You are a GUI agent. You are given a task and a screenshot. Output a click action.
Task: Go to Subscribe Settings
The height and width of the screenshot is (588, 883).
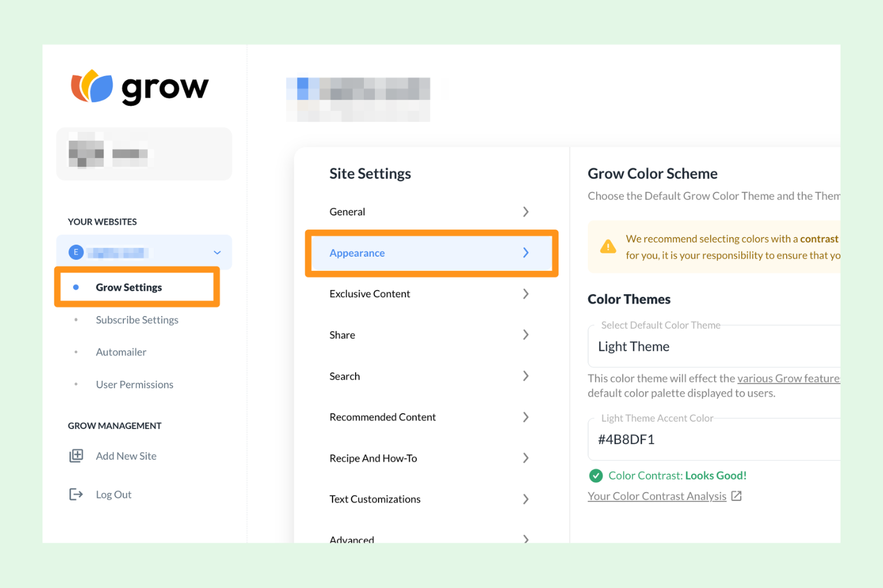click(137, 320)
